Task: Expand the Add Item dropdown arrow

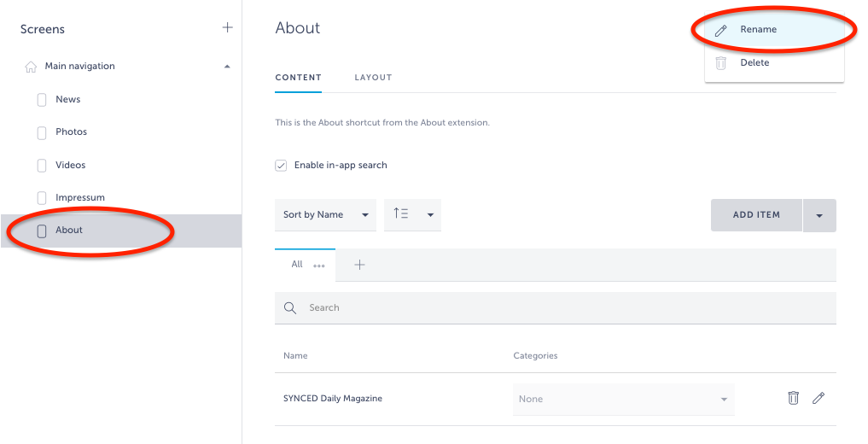Action: pyautogui.click(x=819, y=215)
